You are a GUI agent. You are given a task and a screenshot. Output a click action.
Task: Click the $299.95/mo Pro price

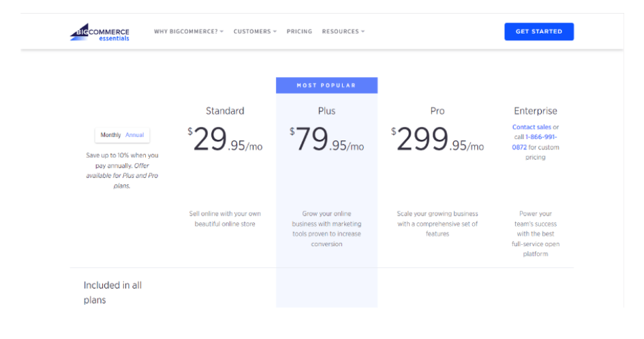point(438,139)
